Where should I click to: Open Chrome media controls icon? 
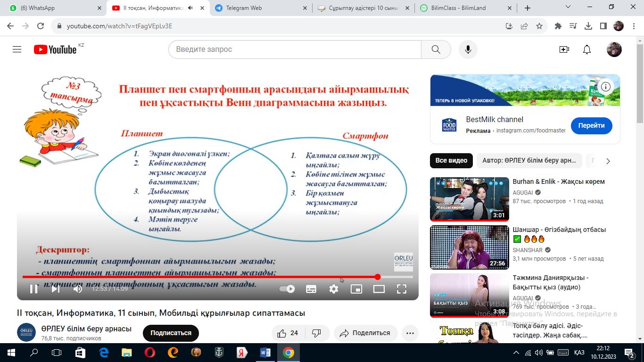(x=573, y=26)
